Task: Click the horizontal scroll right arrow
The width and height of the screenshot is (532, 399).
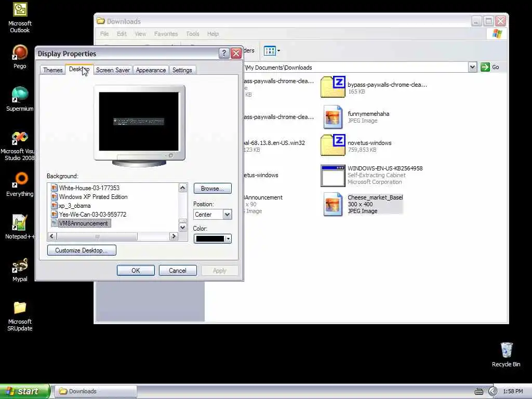Action: click(174, 236)
